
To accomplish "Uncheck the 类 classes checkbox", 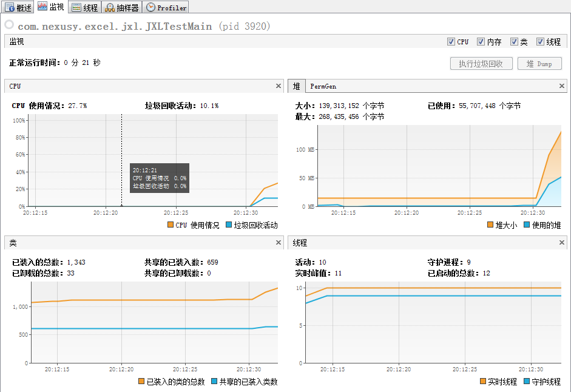I will [x=514, y=41].
